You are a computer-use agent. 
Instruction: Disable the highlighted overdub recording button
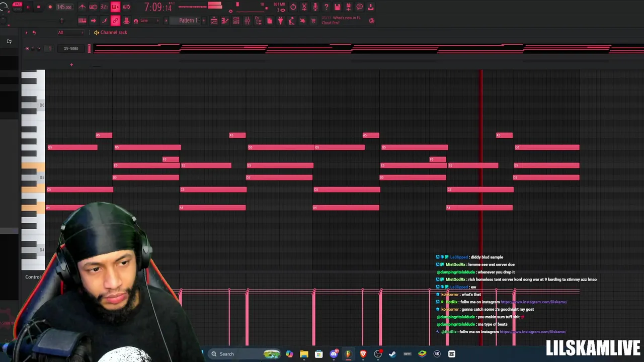[x=115, y=7]
